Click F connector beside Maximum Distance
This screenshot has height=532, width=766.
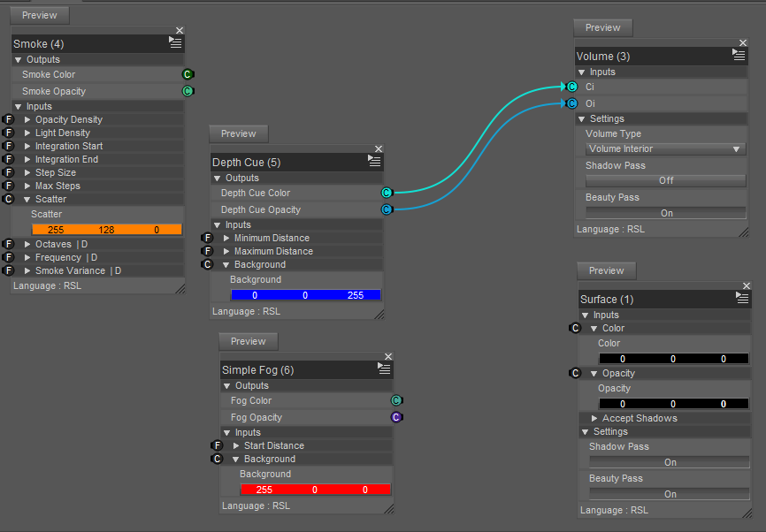pyautogui.click(x=207, y=251)
